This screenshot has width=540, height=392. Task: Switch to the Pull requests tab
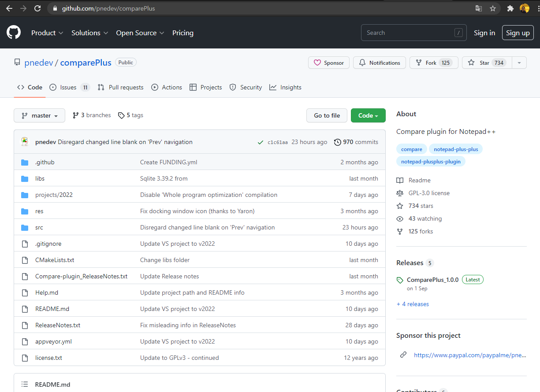[121, 87]
